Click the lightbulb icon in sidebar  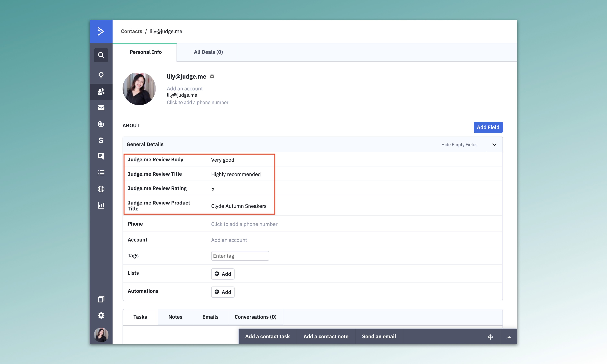click(x=101, y=75)
